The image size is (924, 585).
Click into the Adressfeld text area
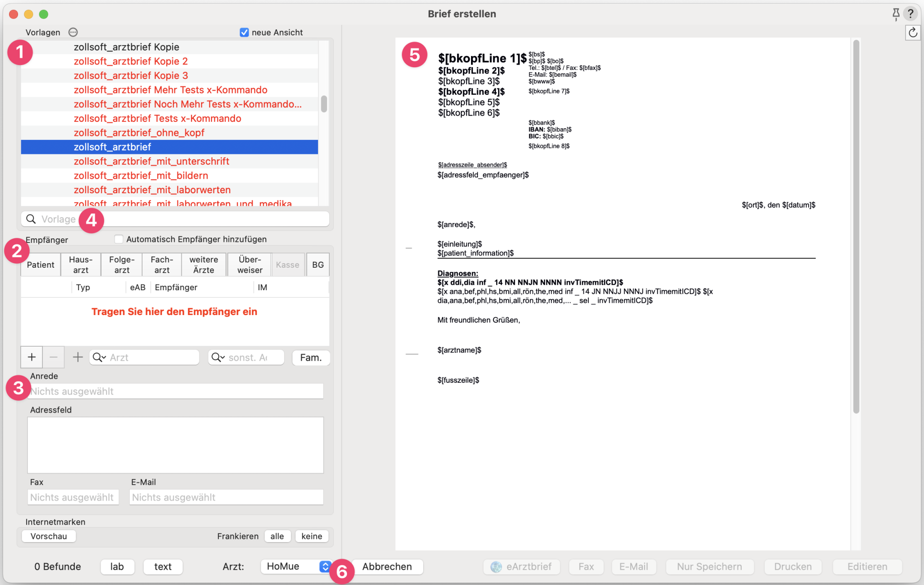click(176, 445)
